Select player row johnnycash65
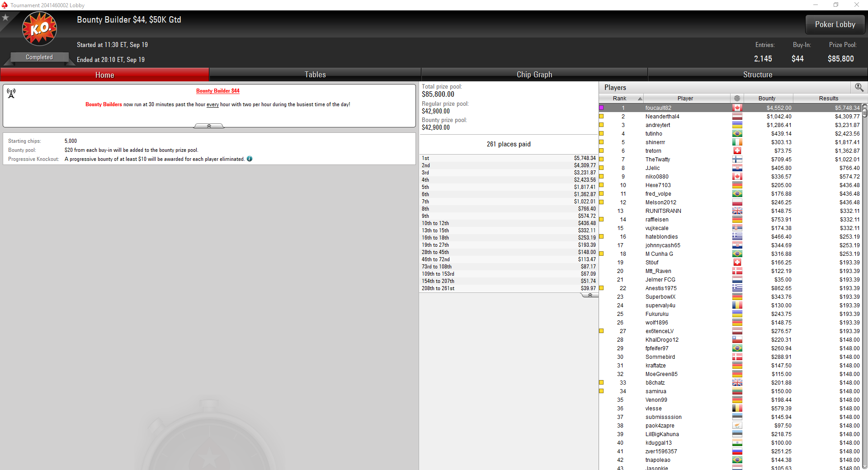The height and width of the screenshot is (470, 868). (730, 245)
